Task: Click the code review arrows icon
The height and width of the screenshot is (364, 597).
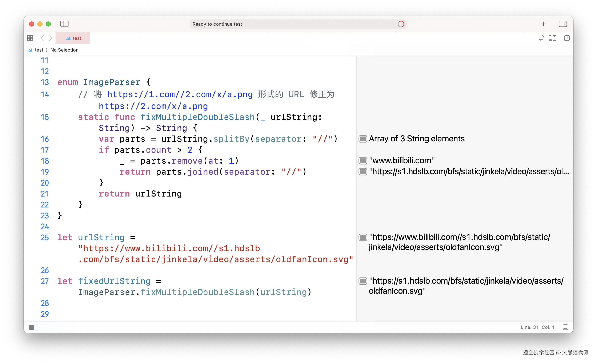Action: pyautogui.click(x=541, y=38)
